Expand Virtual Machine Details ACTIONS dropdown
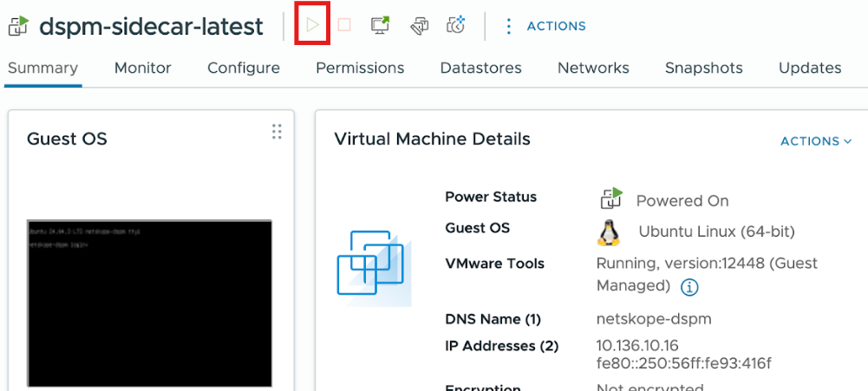 pyautogui.click(x=816, y=141)
